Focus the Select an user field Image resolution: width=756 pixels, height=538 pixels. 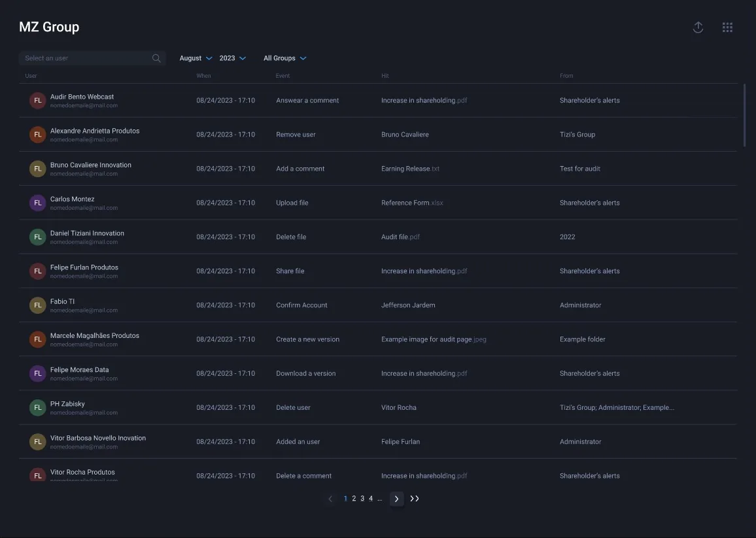pyautogui.click(x=92, y=58)
